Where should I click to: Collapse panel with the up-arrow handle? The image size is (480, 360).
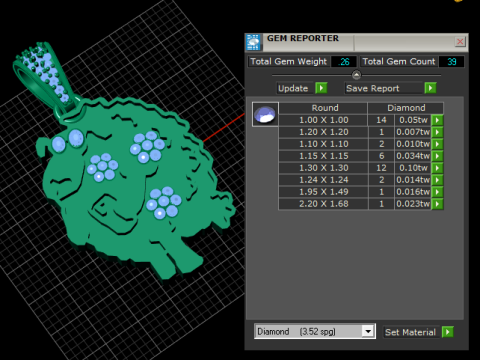pos(356,75)
